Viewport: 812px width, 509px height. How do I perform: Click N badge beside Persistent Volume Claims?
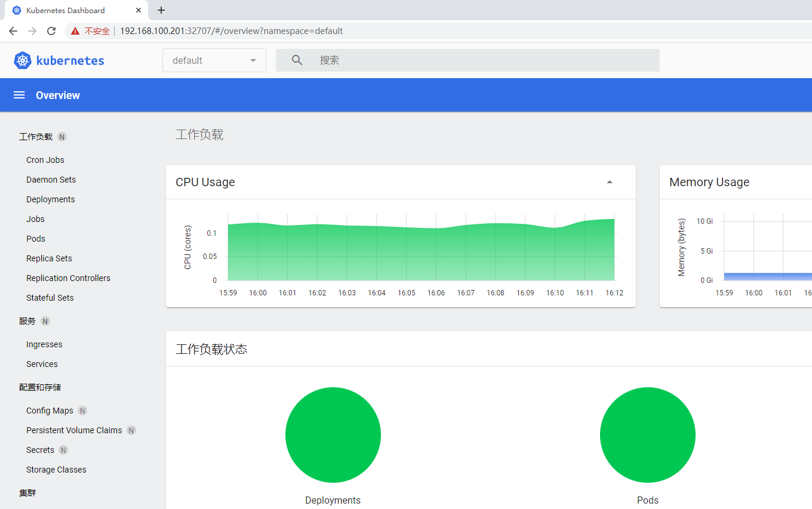click(x=131, y=430)
